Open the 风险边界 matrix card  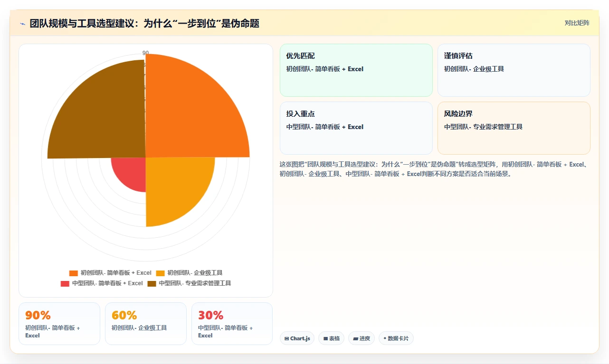coord(514,128)
